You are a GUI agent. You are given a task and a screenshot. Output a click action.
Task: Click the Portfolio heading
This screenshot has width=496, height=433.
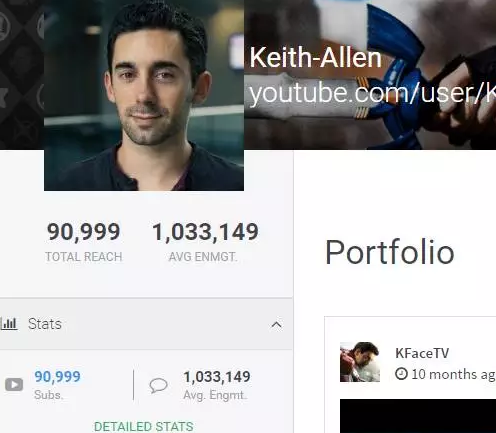(x=390, y=252)
